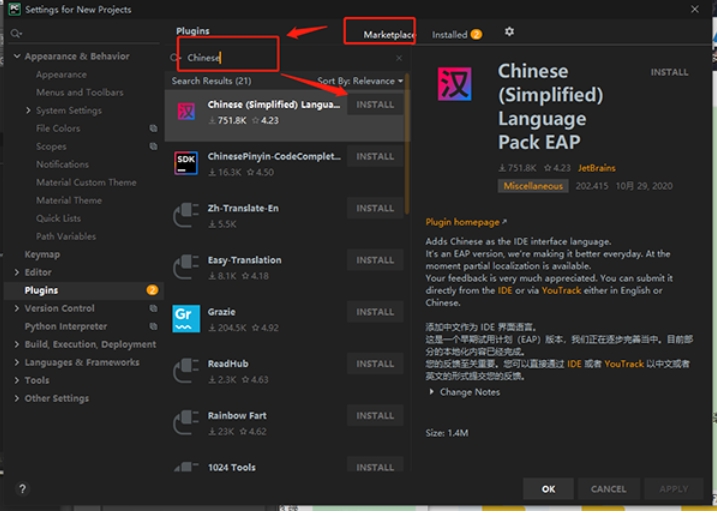This screenshot has height=516, width=717.
Task: Click the Scopes project-level icon
Action: [153, 146]
